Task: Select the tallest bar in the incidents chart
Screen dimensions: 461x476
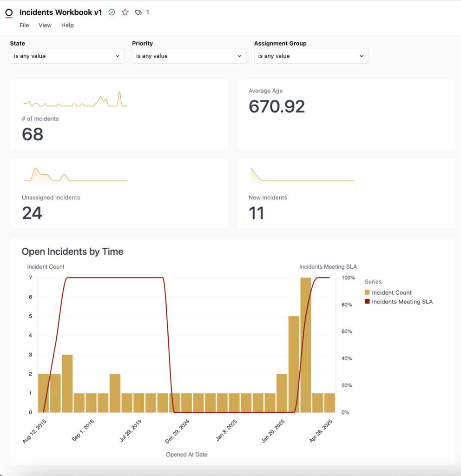Action: pos(305,344)
